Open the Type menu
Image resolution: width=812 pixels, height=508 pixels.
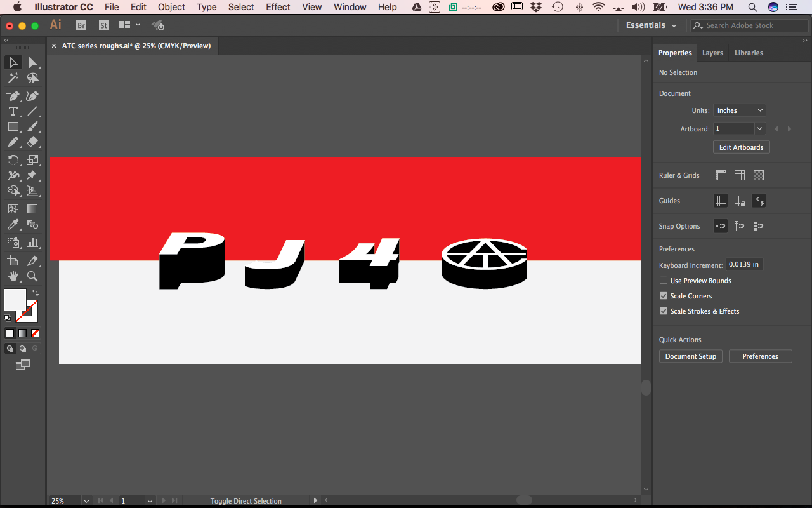(206, 7)
